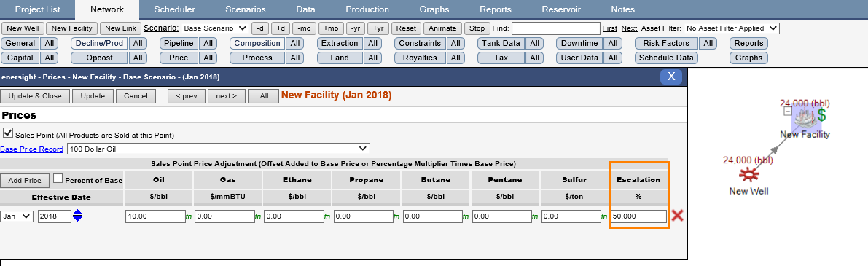The width and height of the screenshot is (868, 266).
Task: Click the New Well red node icon
Action: (x=748, y=176)
